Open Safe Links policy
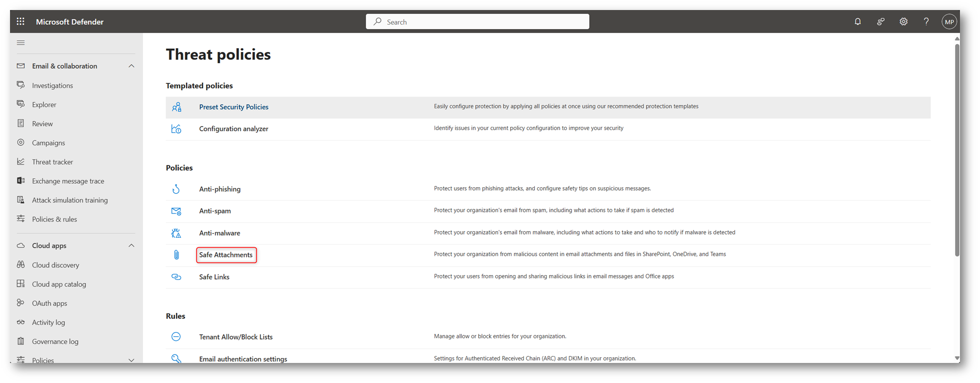The height and width of the screenshot is (383, 980). (x=214, y=277)
